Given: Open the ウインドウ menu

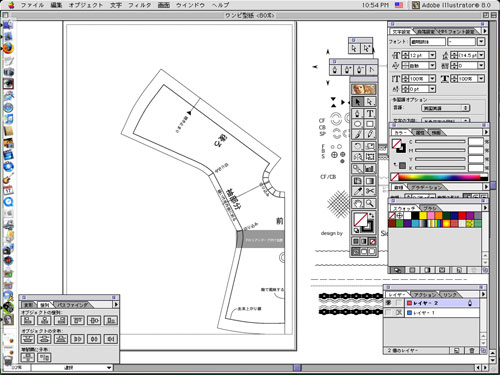Looking at the screenshot, I should [190, 5].
